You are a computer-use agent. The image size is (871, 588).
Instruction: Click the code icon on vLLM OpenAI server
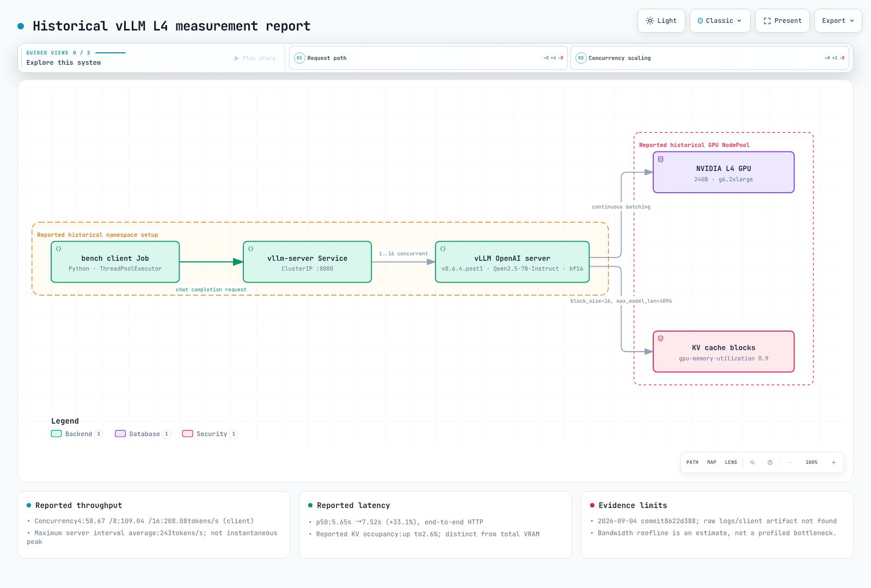443,249
